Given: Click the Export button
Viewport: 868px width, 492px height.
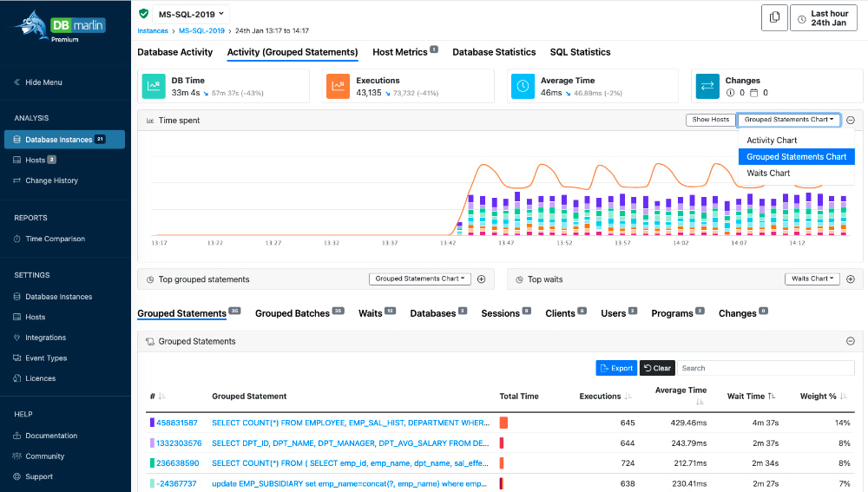Looking at the screenshot, I should pyautogui.click(x=616, y=368).
